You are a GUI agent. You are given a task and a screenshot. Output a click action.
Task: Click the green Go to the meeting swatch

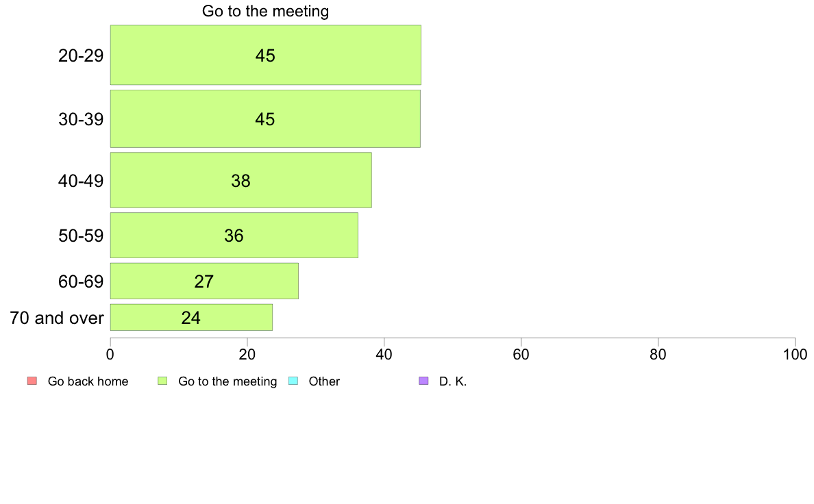[x=162, y=381]
